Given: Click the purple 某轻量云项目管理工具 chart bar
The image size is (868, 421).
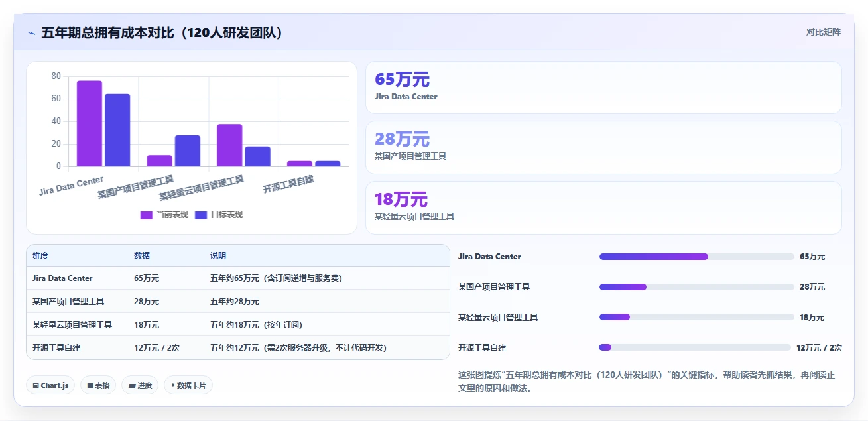Looking at the screenshot, I should [x=229, y=145].
